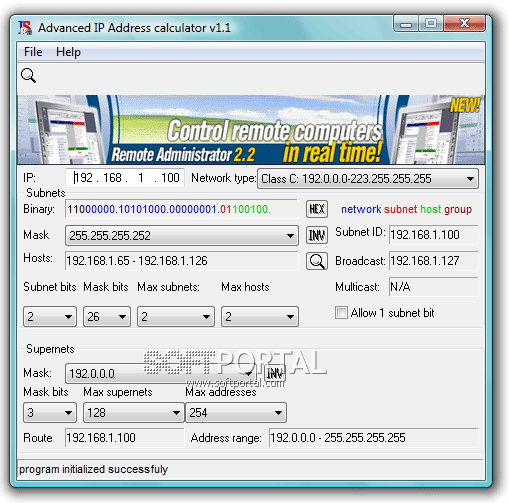Click the Binary address field
The image size is (509, 503).
pos(182,209)
